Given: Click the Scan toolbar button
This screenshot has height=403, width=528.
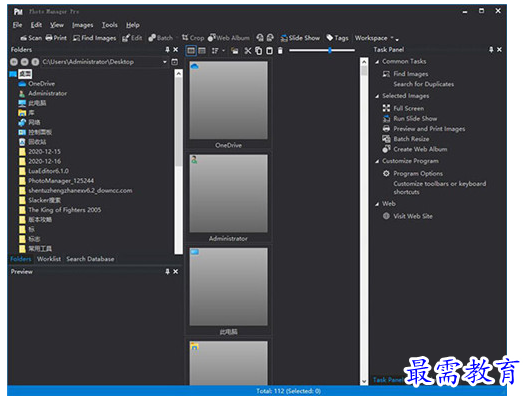Looking at the screenshot, I should click(31, 38).
